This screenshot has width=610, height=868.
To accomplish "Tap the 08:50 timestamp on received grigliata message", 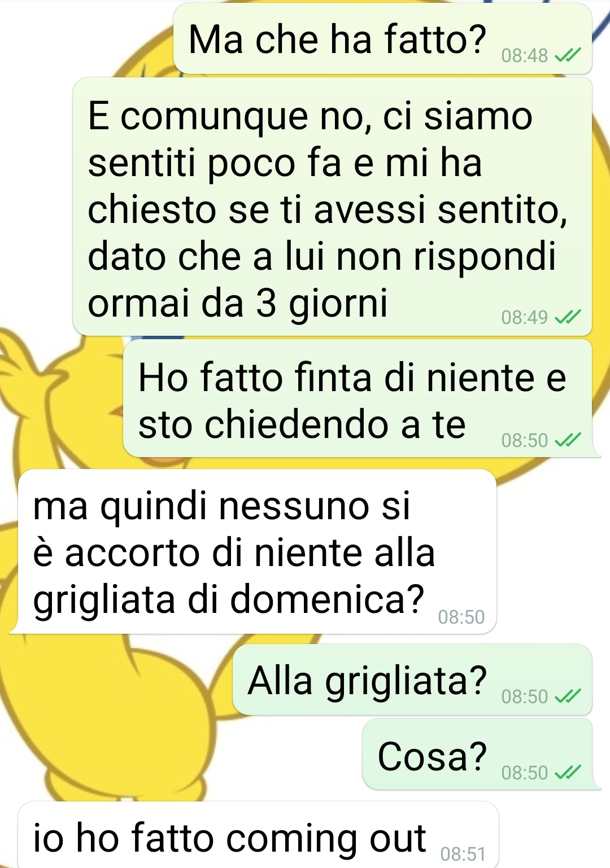I will pyautogui.click(x=461, y=617).
